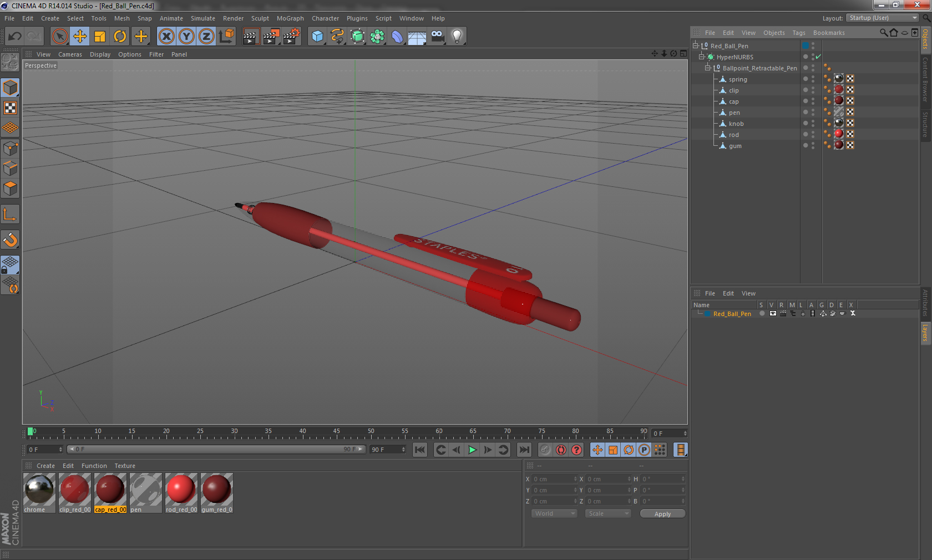The height and width of the screenshot is (560, 932).
Task: Select the chrome material
Action: pyautogui.click(x=39, y=493)
